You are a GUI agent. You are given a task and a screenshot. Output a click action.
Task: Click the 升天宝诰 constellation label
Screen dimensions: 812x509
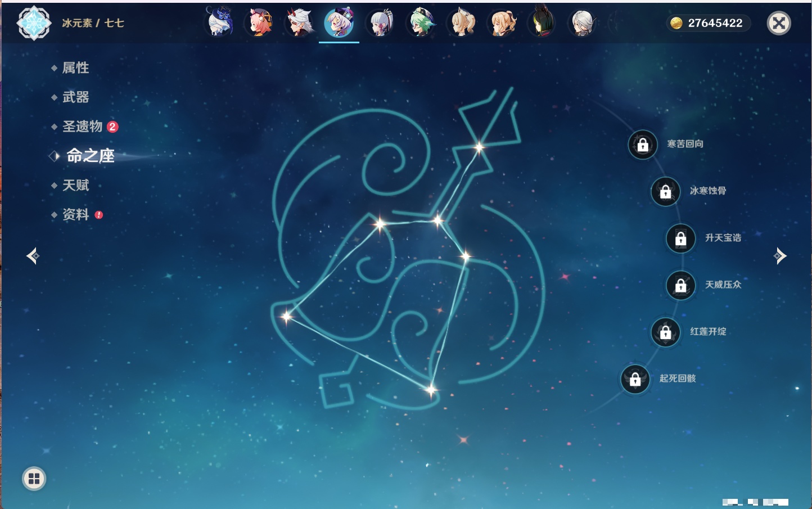pos(723,238)
